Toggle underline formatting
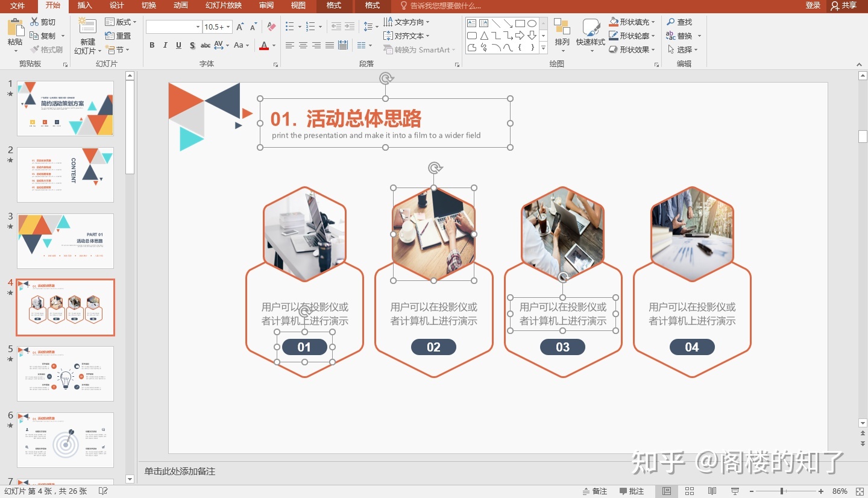Viewport: 868px width, 498px height. tap(179, 45)
